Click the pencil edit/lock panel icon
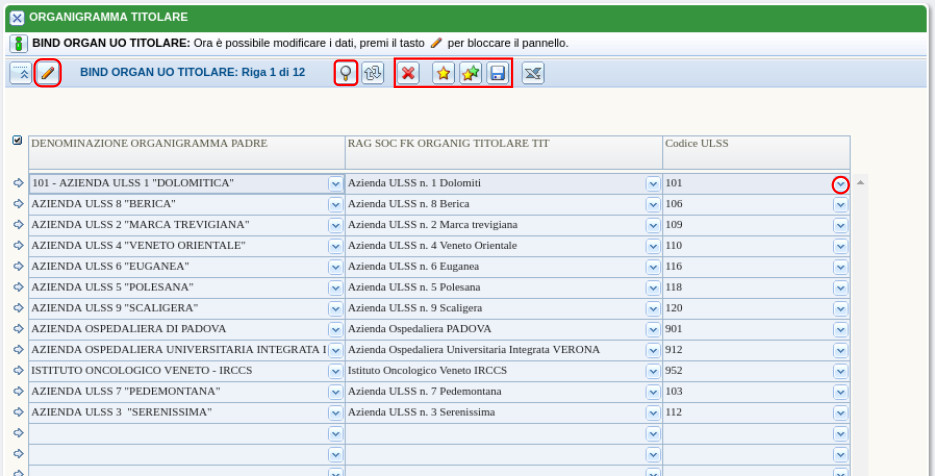 click(x=47, y=73)
